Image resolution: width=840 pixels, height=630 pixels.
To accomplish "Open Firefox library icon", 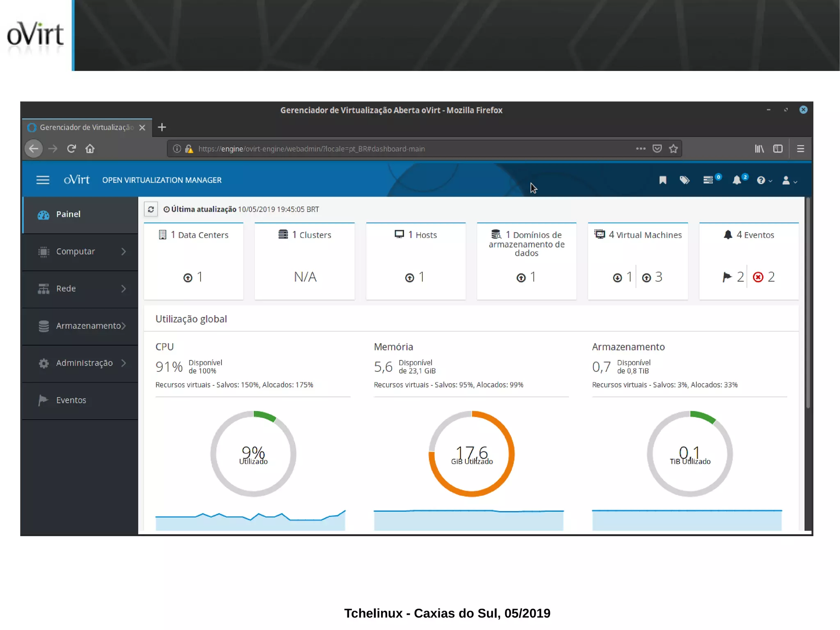I will tap(759, 149).
